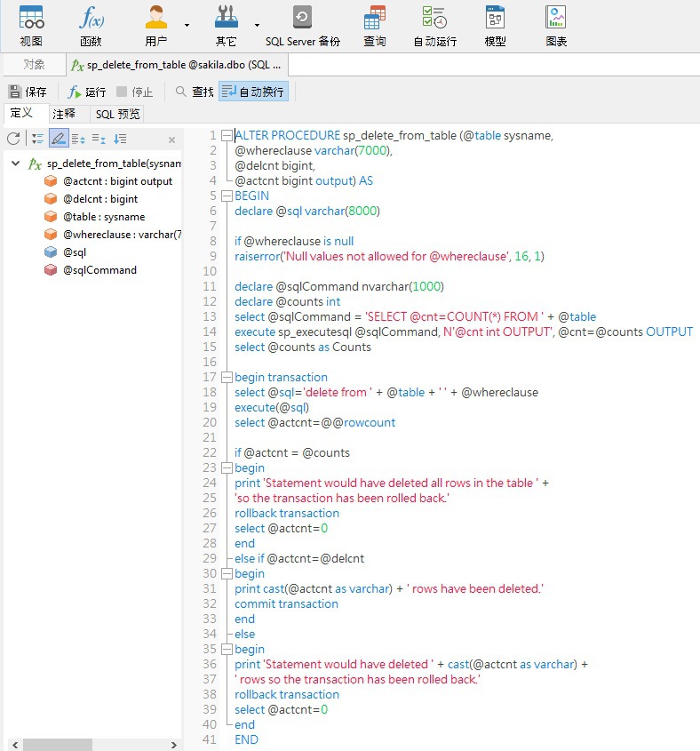Click the orange cube icon beside @table
This screenshot has height=751, width=700.
(x=51, y=217)
